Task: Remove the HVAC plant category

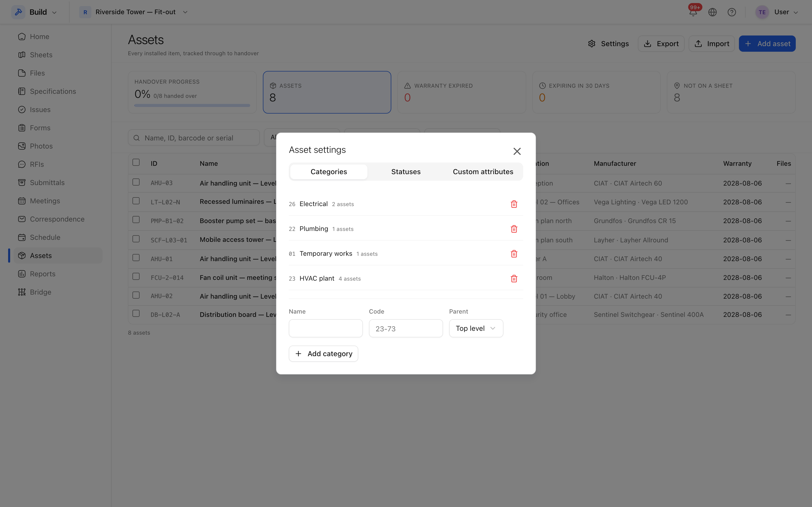Action: [514, 278]
